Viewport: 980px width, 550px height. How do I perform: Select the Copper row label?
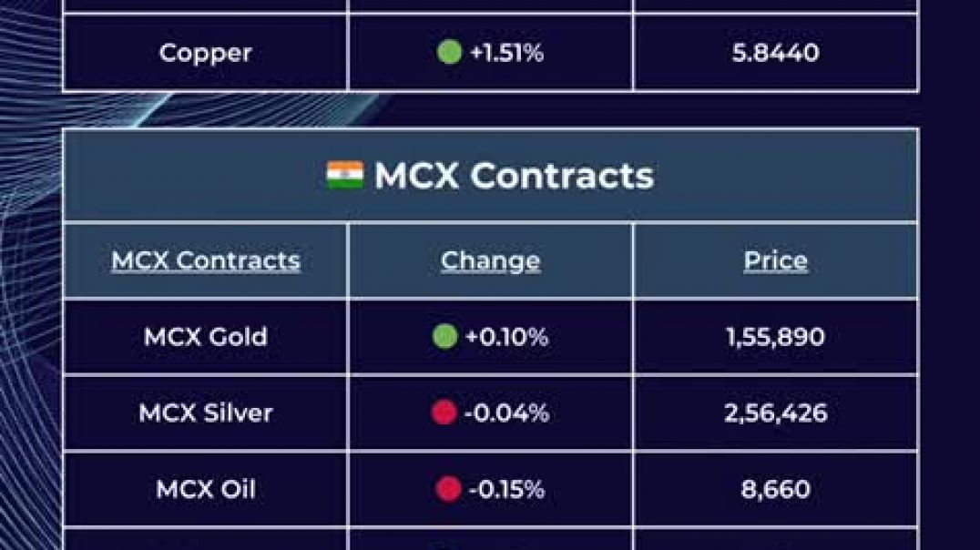tap(205, 53)
